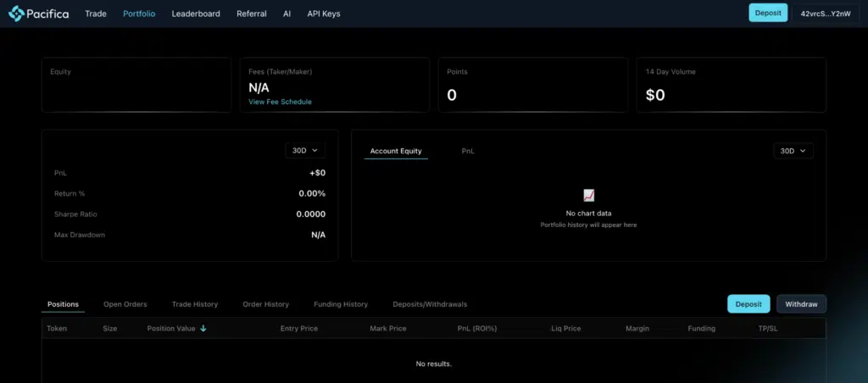View the Trade History tab
This screenshot has height=383, width=868.
coord(195,304)
